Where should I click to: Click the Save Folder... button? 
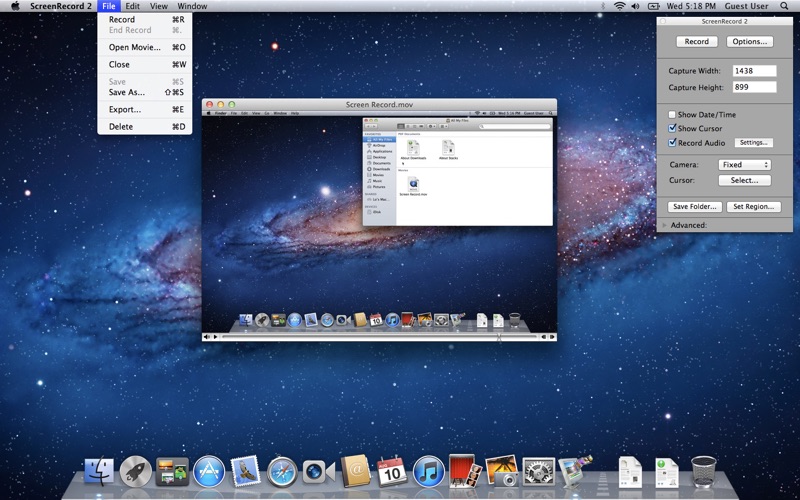(x=695, y=207)
